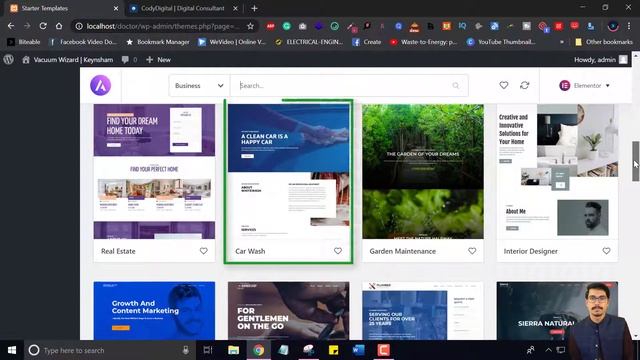Open Camtasia from the taskbar

click(x=383, y=350)
